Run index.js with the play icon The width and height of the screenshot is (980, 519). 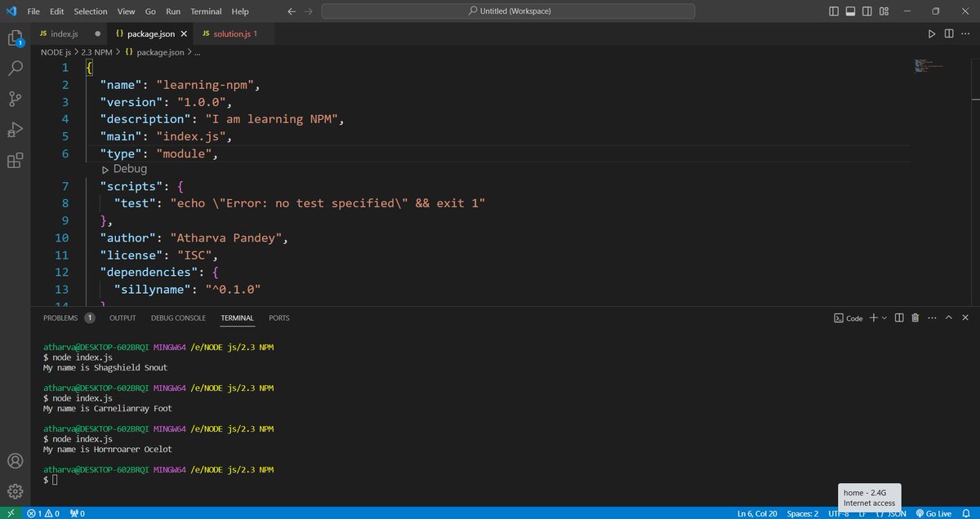(x=933, y=33)
